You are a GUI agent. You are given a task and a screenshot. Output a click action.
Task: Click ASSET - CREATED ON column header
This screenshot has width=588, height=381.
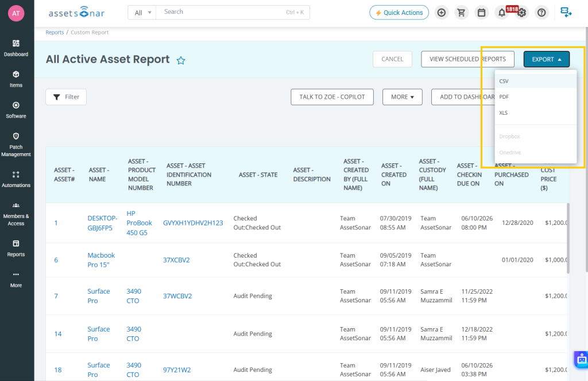tap(394, 174)
